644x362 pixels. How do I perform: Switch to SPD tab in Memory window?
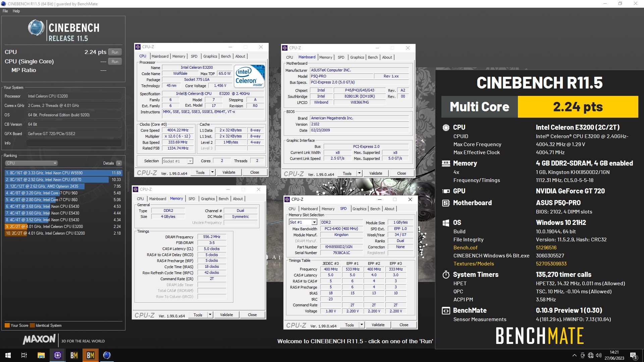192,199
